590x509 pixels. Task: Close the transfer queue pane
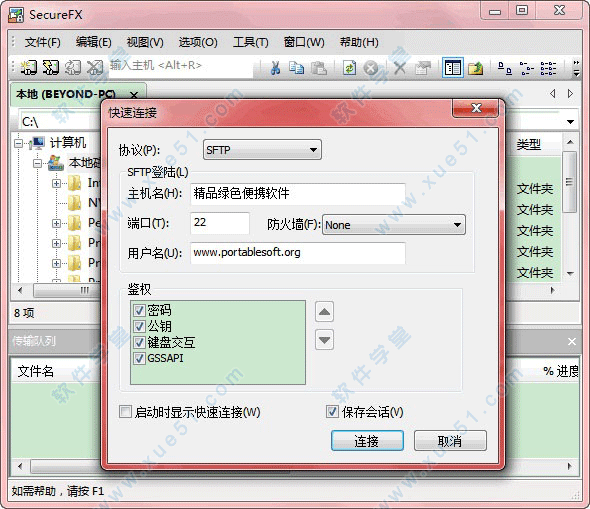tap(572, 341)
